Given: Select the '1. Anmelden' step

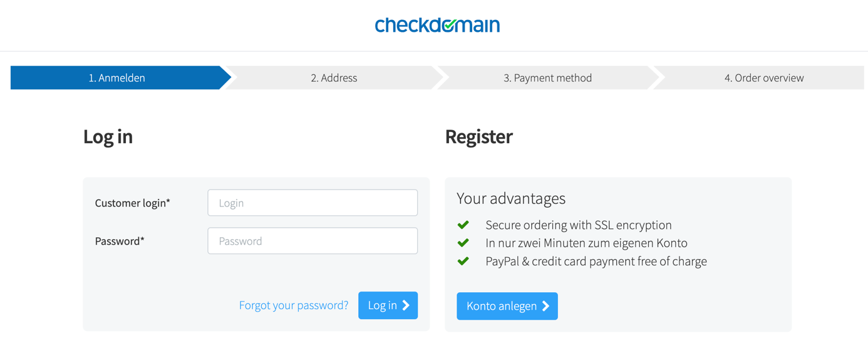Looking at the screenshot, I should pyautogui.click(x=116, y=78).
